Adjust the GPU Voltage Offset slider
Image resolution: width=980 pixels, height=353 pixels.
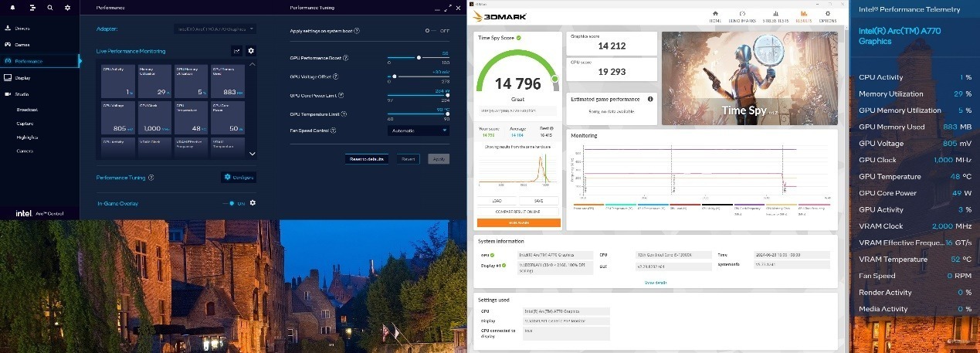tap(418, 76)
